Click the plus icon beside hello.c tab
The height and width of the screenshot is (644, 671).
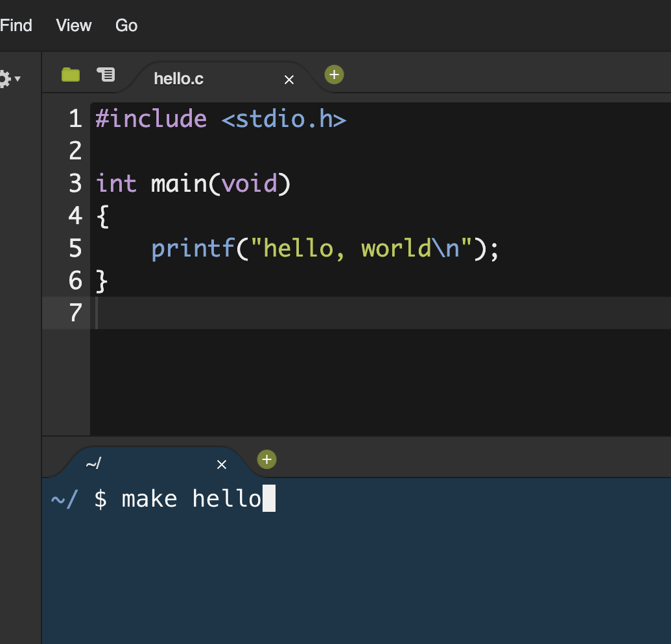334,75
